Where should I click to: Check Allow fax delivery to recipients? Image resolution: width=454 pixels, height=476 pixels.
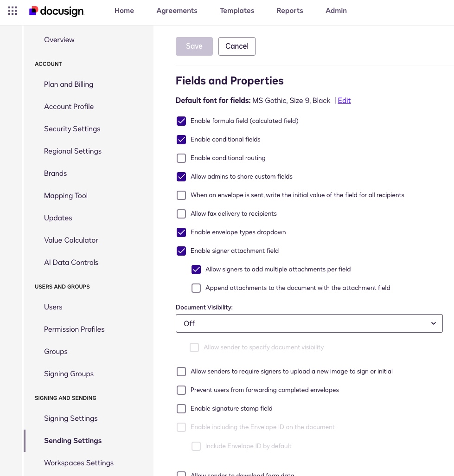coord(181,214)
